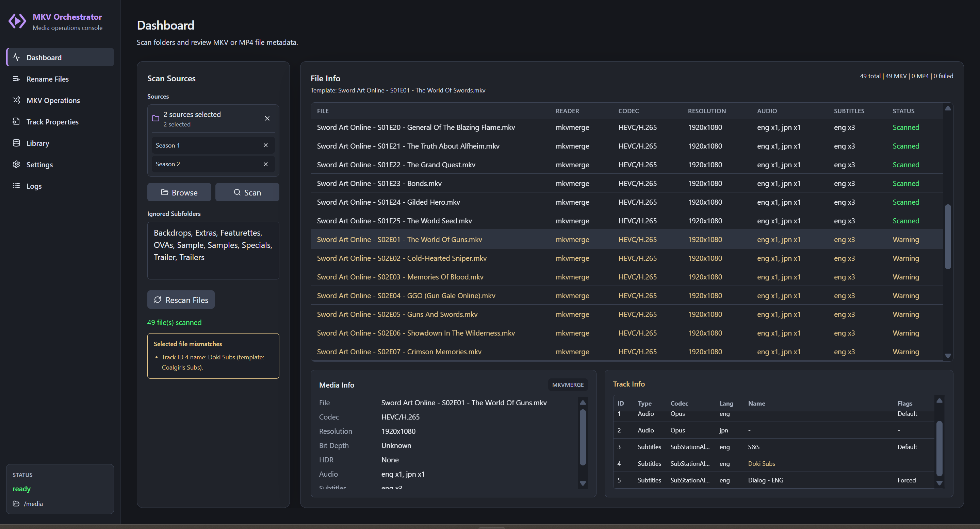Click the ready status text

pyautogui.click(x=21, y=489)
